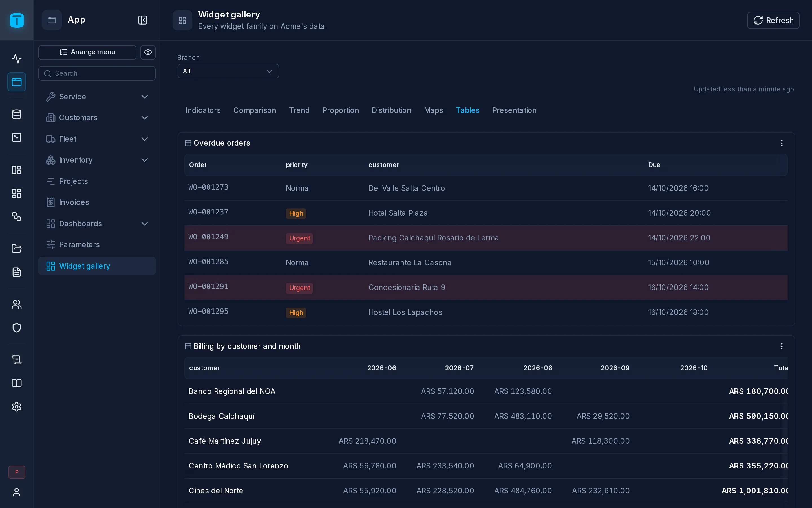The width and height of the screenshot is (812, 508).
Task: Open the database icon in left rail
Action: coord(16,114)
